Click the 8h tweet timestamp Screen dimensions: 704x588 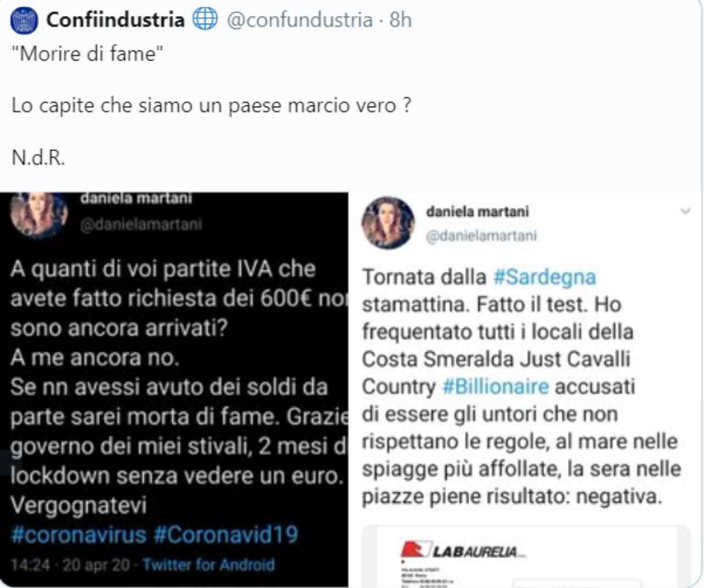click(x=400, y=20)
